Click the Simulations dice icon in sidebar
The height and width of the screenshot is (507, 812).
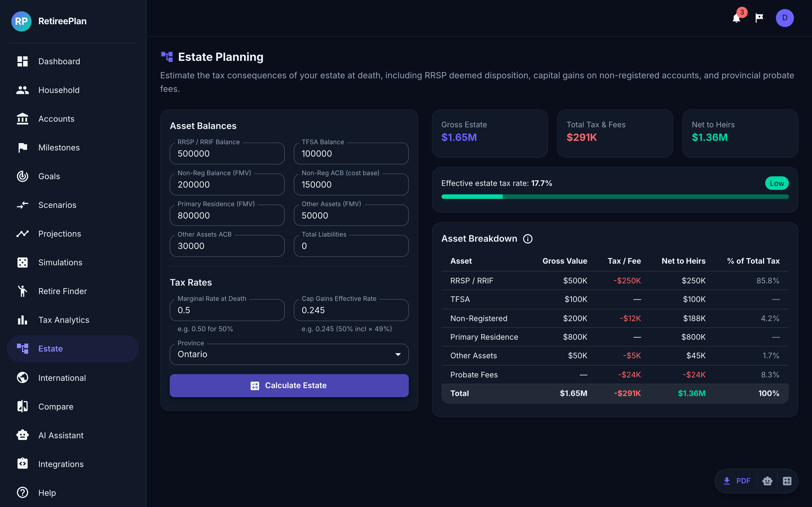(x=23, y=262)
